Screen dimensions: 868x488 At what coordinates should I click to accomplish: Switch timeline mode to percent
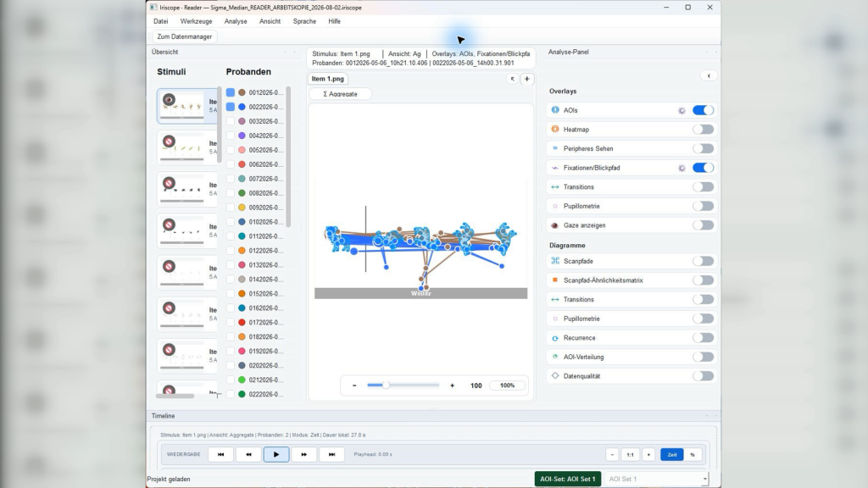(693, 455)
